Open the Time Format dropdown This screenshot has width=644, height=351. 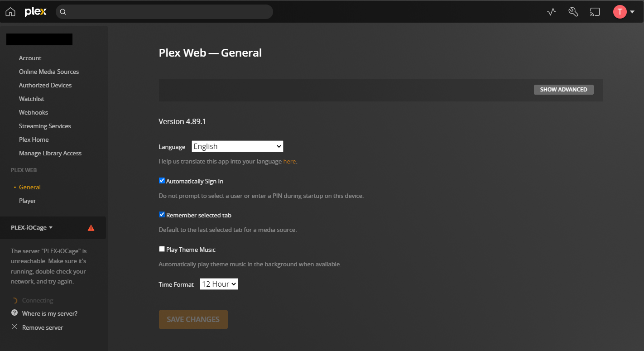[219, 284]
